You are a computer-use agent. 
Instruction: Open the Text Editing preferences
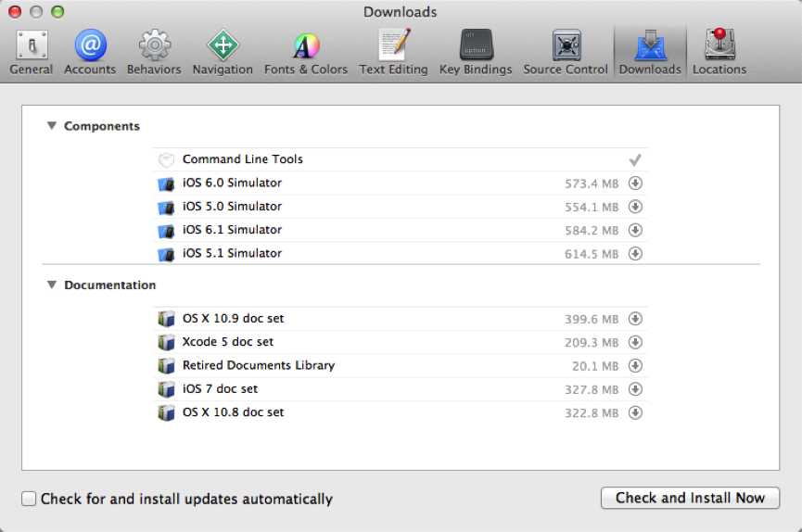[x=393, y=52]
